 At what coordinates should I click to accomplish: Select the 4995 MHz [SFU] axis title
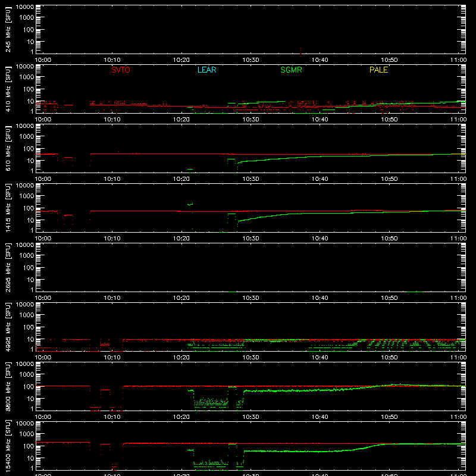click(8, 327)
